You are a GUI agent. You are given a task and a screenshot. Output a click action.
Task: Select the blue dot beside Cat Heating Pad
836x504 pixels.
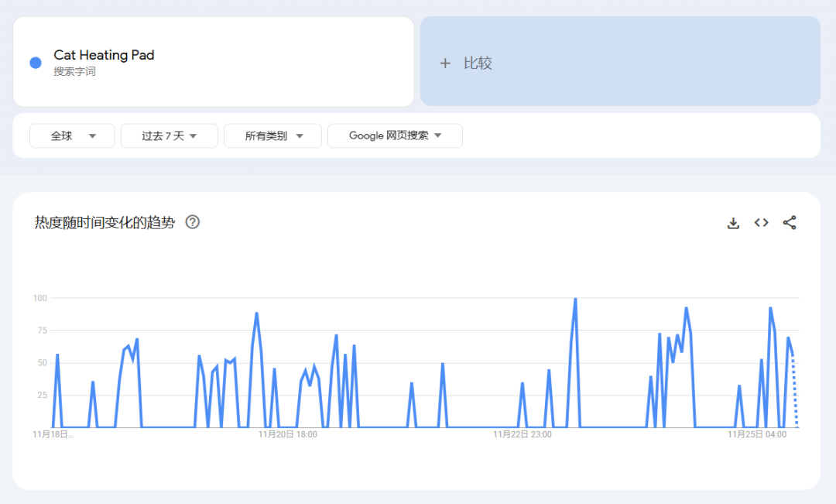(x=35, y=62)
